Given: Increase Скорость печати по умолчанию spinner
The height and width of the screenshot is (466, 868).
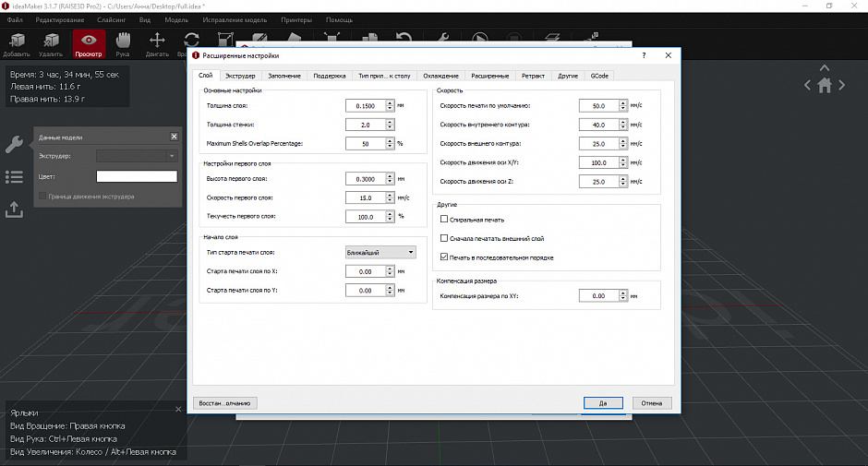Looking at the screenshot, I should point(623,102).
